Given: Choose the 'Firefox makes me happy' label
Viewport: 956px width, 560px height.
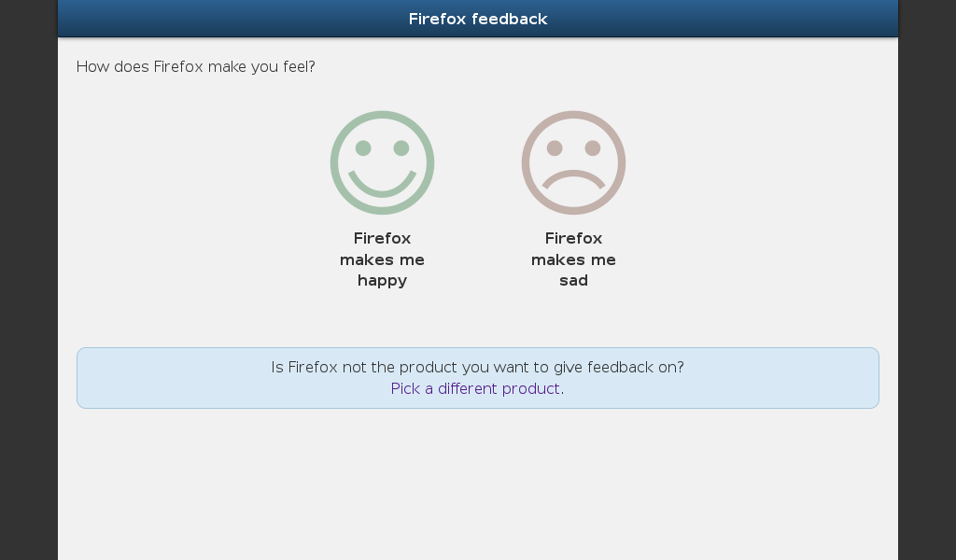Looking at the screenshot, I should pos(382,259).
